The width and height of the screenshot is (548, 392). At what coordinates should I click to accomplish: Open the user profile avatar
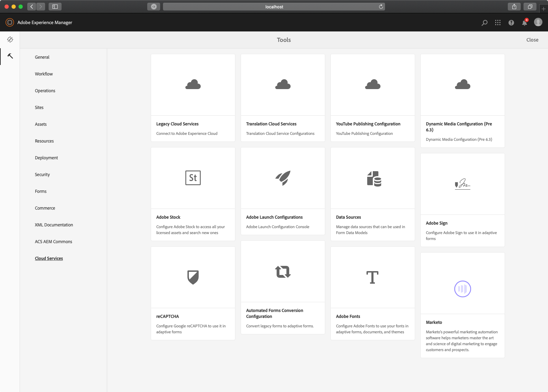click(538, 22)
